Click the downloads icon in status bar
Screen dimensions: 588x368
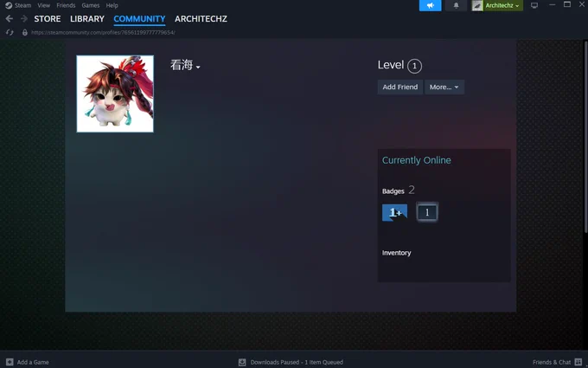coord(242,362)
